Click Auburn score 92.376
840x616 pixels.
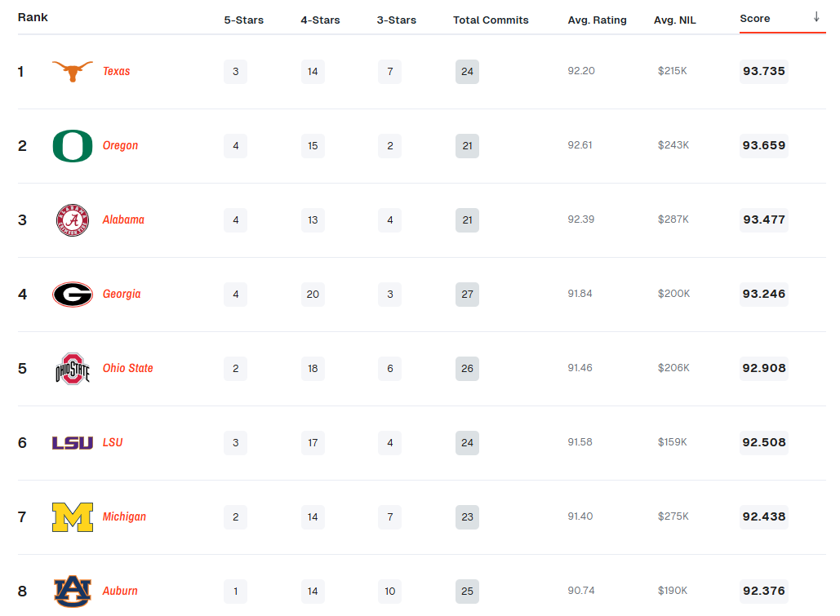pyautogui.click(x=764, y=591)
